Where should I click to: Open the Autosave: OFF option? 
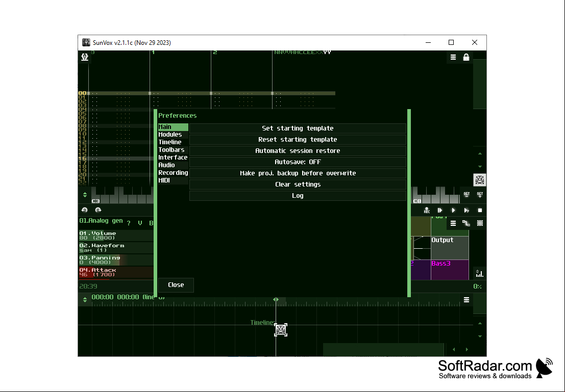coord(298,162)
